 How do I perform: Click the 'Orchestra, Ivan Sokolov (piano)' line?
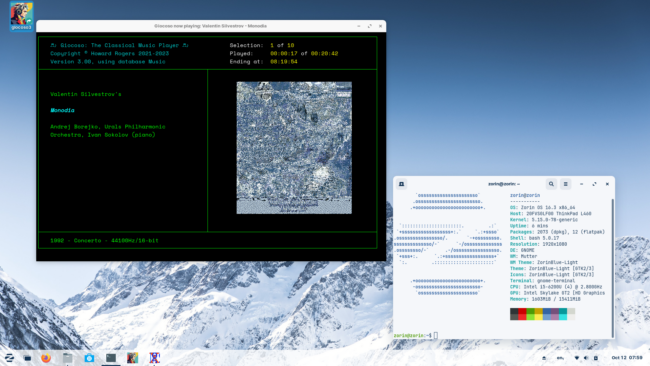[103, 135]
